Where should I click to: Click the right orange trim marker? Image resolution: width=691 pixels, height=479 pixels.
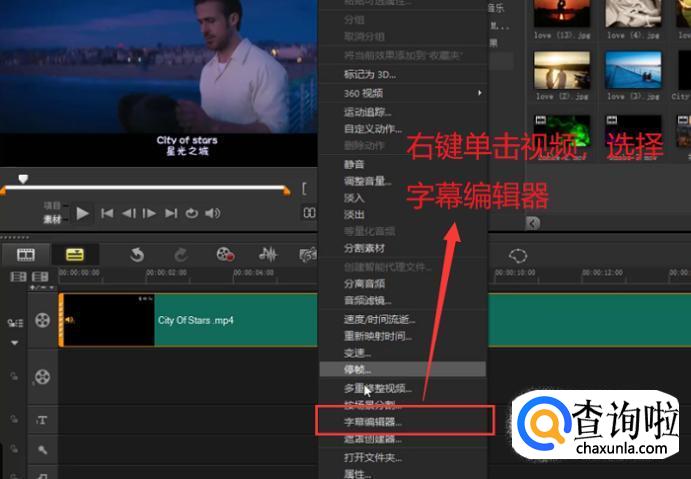pyautogui.click(x=287, y=191)
